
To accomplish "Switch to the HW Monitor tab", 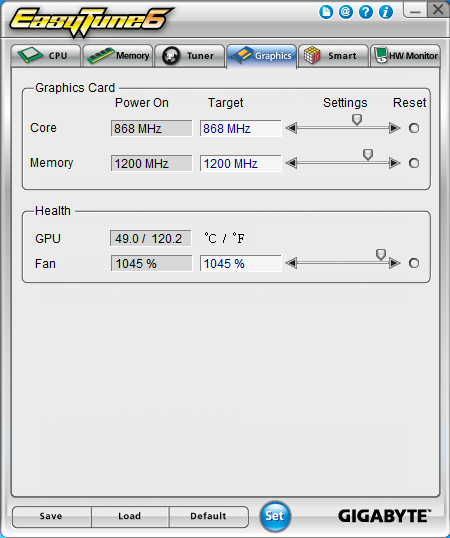I will 405,56.
